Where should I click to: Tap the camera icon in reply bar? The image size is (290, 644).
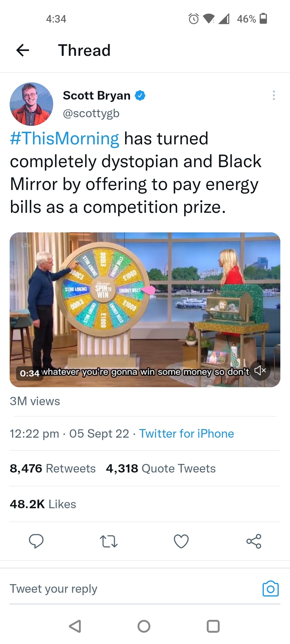(x=270, y=589)
